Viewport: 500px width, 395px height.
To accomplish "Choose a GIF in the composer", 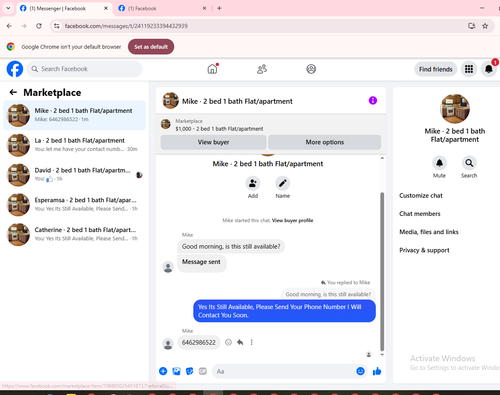I will point(203,371).
